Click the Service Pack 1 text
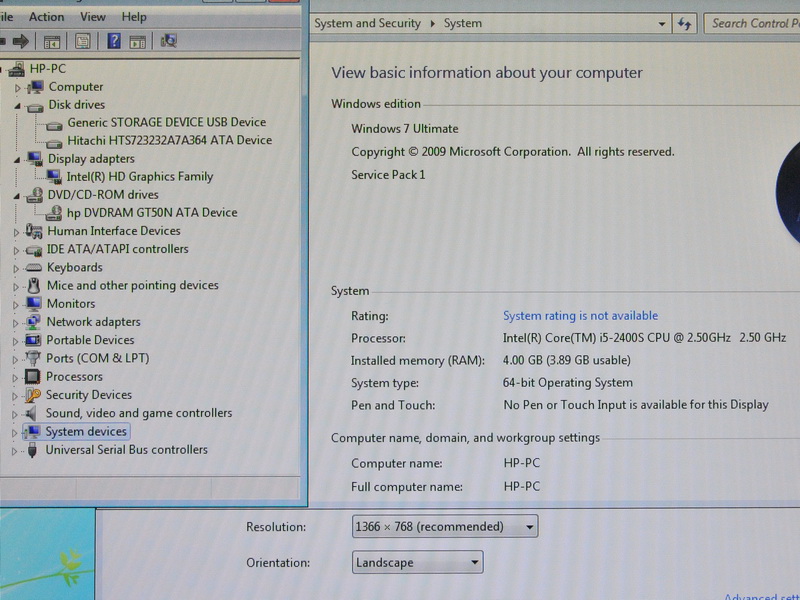 click(x=388, y=174)
